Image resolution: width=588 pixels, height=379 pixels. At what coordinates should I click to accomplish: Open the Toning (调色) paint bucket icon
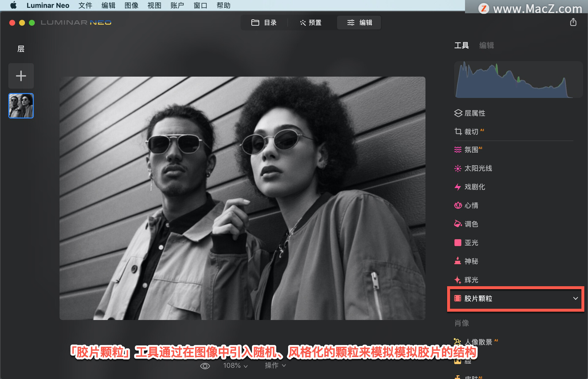click(458, 224)
